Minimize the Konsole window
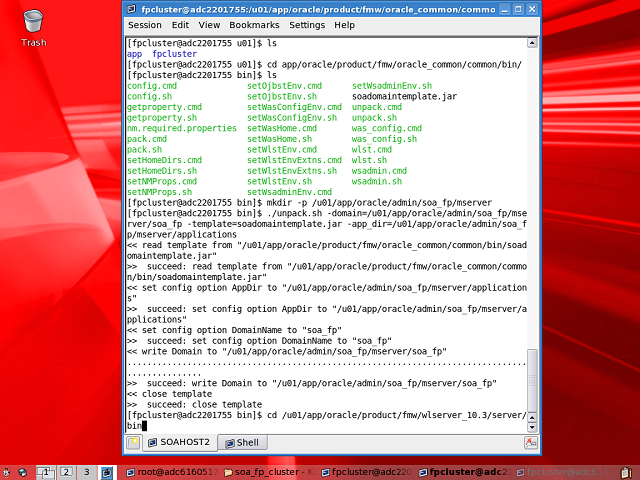Viewport: 640px width, 480px height. tap(505, 9)
